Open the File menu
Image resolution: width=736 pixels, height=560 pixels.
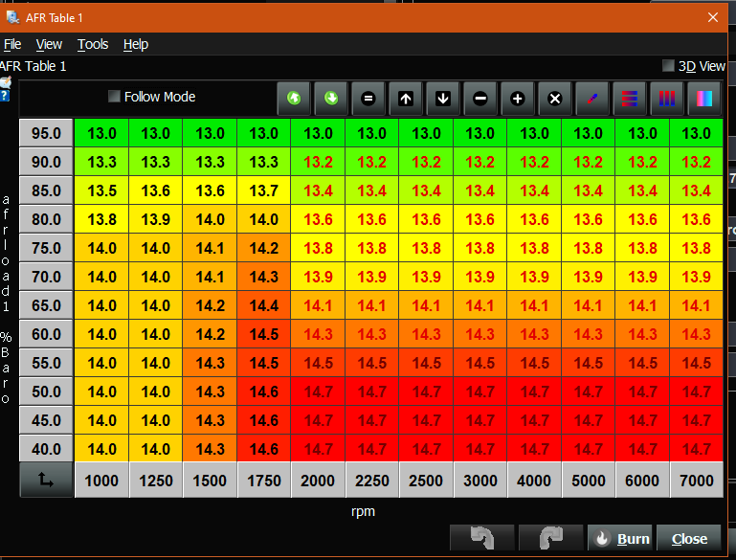click(11, 44)
